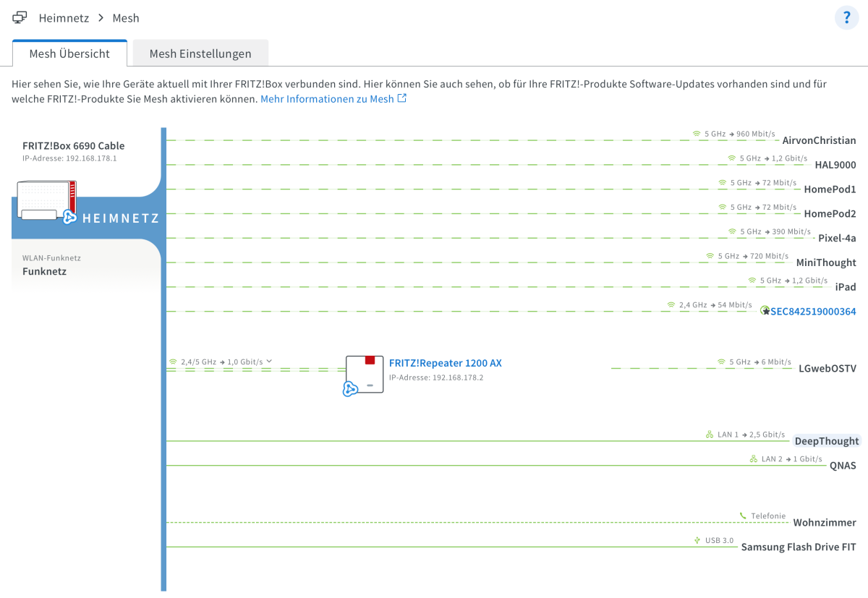
Task: Click the FRITZ!Repeater 1200 AX device image
Action: (365, 375)
